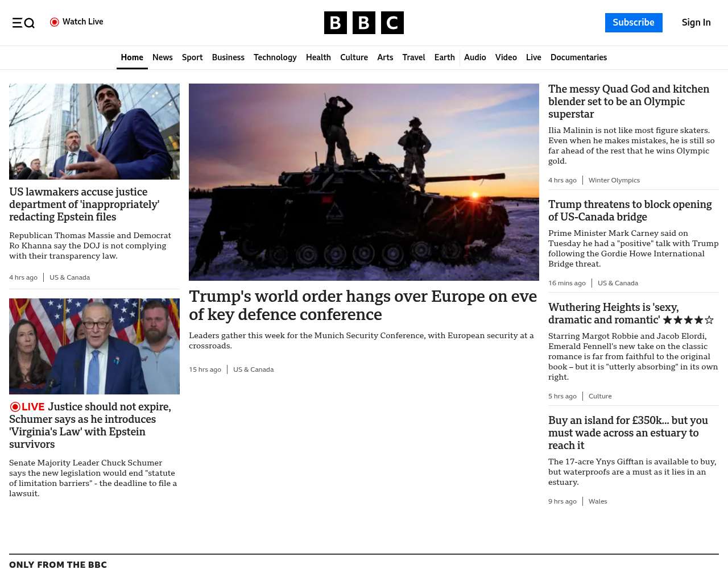This screenshot has width=728, height=582.
Task: Click the Winter Olympics category tag
Action: tap(614, 180)
